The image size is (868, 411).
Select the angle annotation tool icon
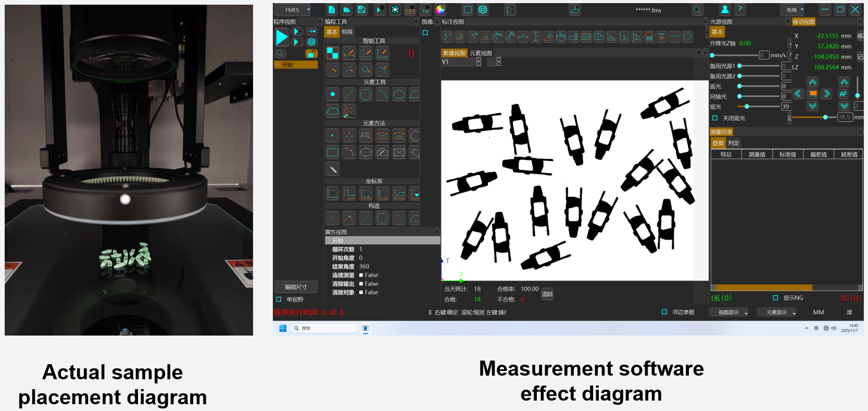[485, 36]
